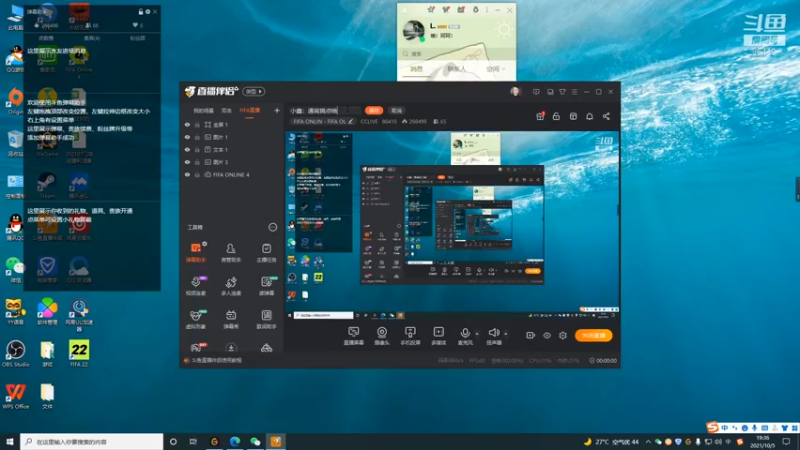The width and height of the screenshot is (800, 450).
Task: Toggle lock on FIFA ONLINE 4 source
Action: tap(197, 174)
